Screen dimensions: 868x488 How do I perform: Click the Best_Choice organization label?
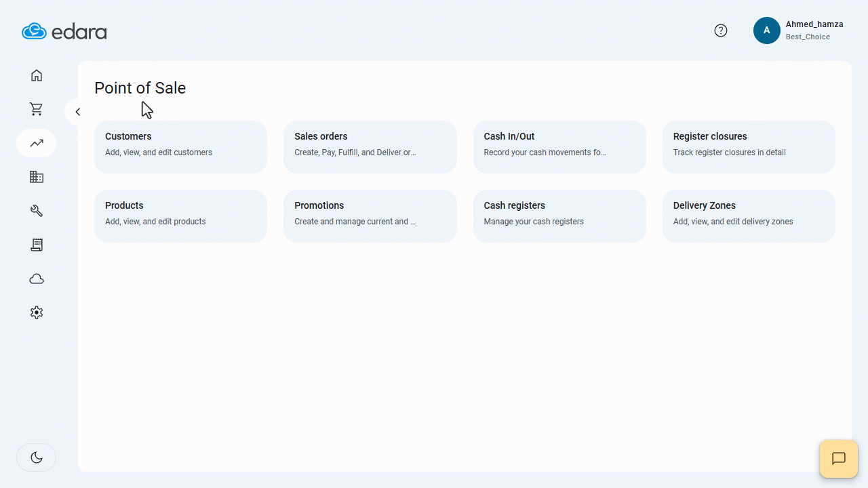point(808,37)
